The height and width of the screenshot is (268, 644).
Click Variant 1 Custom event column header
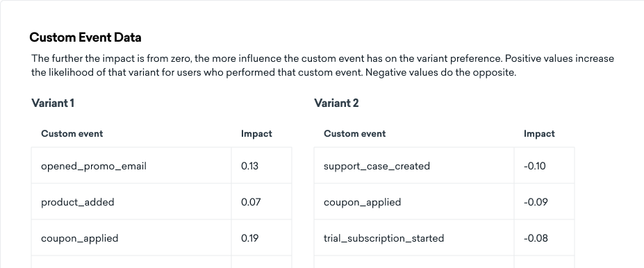pos(72,134)
